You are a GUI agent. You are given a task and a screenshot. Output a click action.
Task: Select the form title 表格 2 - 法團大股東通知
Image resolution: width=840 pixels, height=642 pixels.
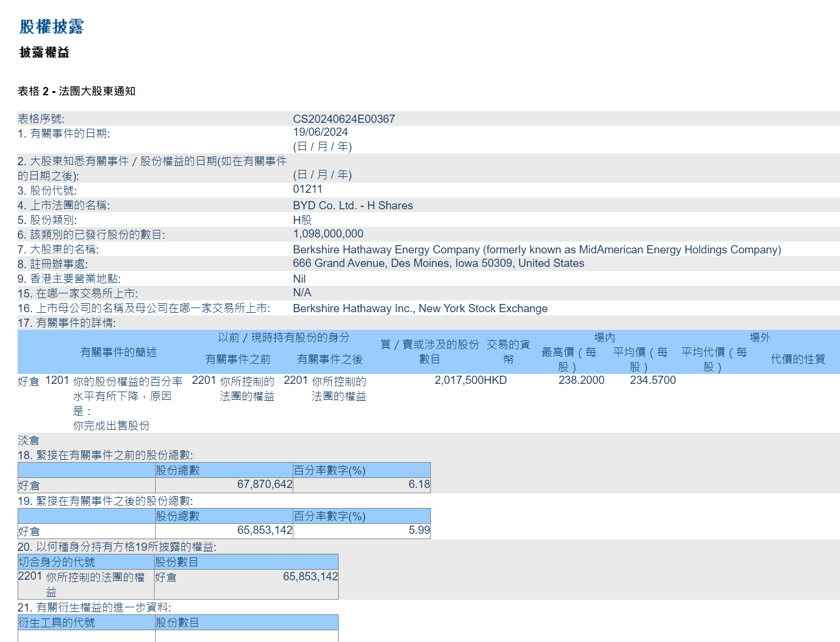(76, 91)
